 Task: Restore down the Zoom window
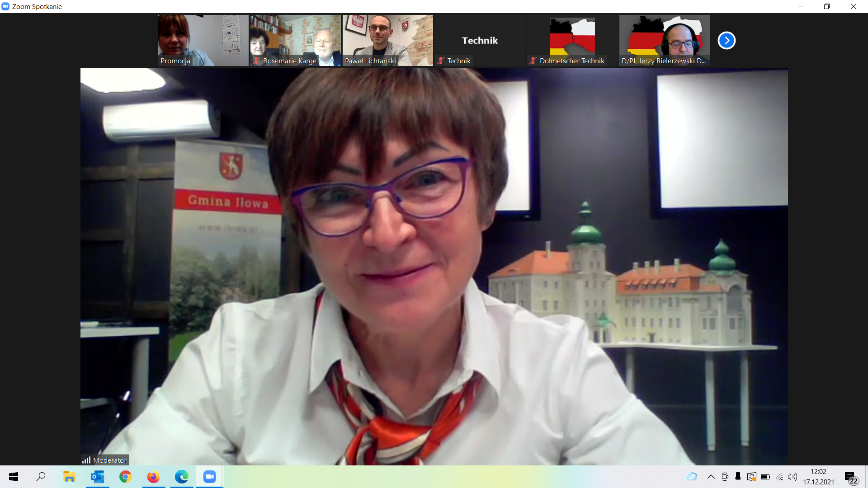click(x=827, y=6)
